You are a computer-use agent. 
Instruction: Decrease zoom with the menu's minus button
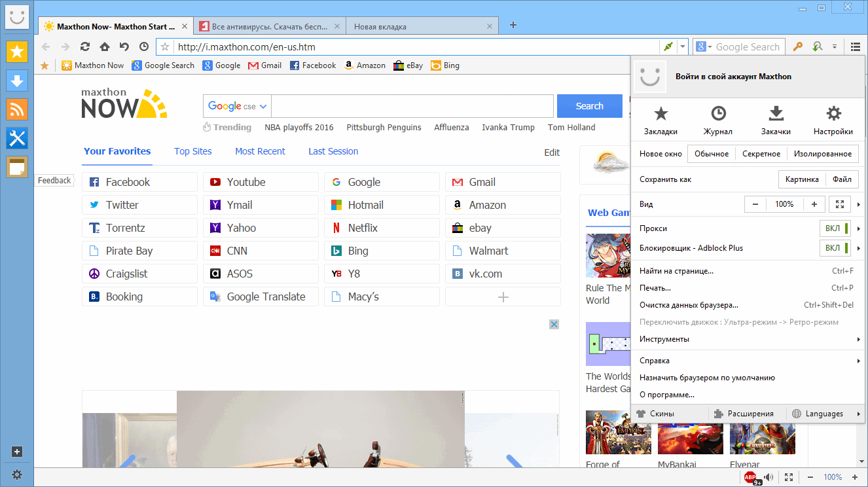pos(755,204)
